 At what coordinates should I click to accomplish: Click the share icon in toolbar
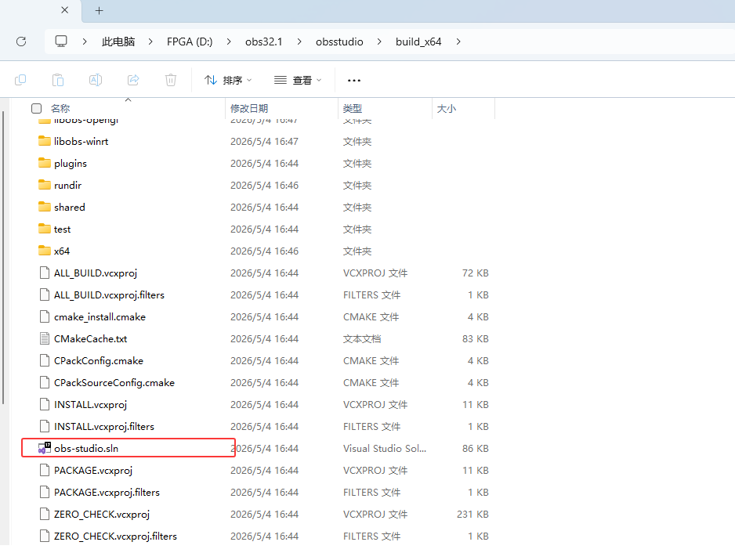pyautogui.click(x=133, y=80)
